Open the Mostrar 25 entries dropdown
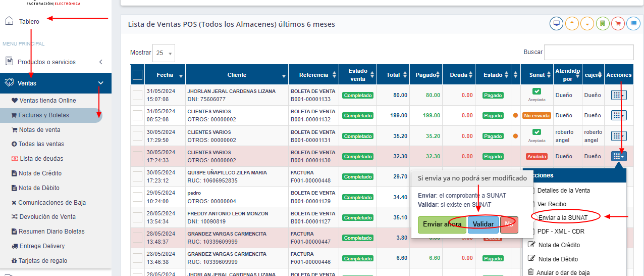 [164, 53]
